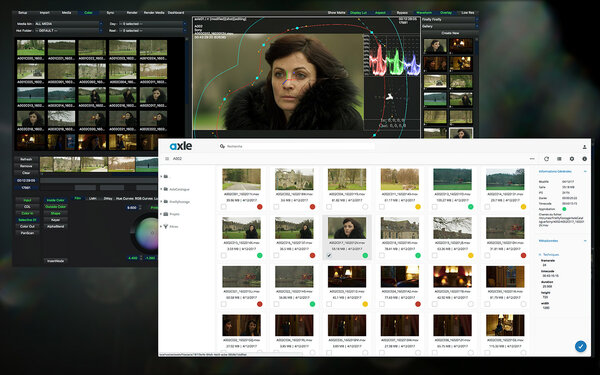
Task: Open the user account icon in axle
Action: pos(584,147)
